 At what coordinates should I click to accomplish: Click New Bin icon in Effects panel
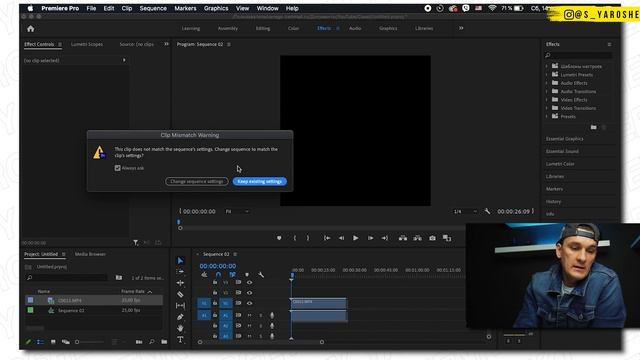pos(593,128)
